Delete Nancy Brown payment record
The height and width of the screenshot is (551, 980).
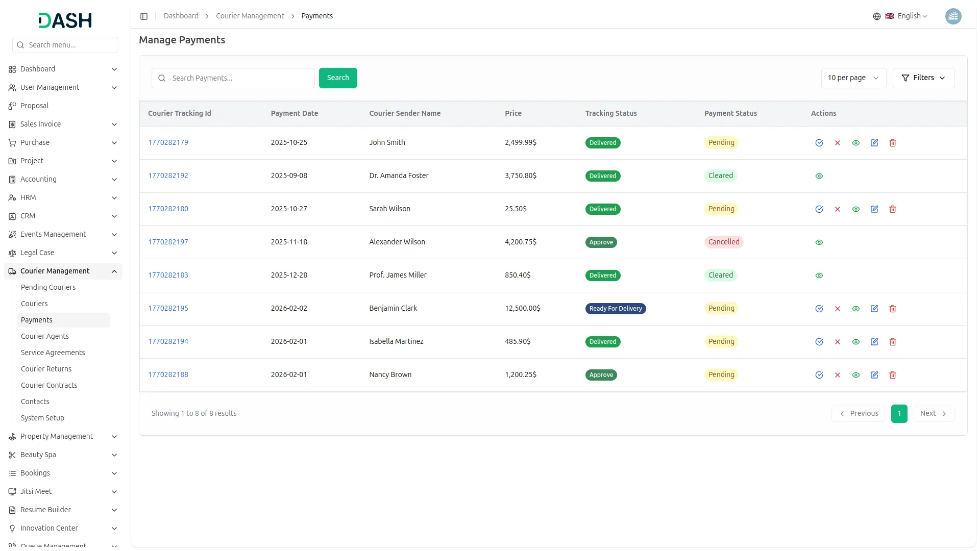tap(893, 375)
